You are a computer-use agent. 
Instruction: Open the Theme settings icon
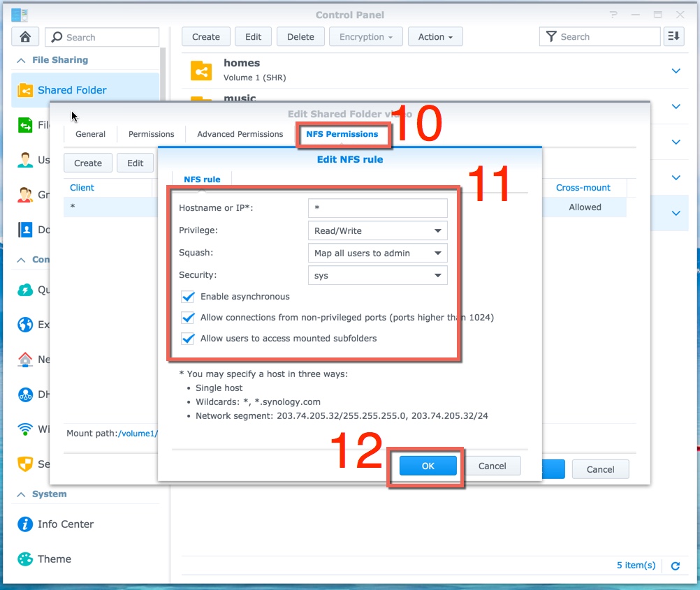coord(25,559)
